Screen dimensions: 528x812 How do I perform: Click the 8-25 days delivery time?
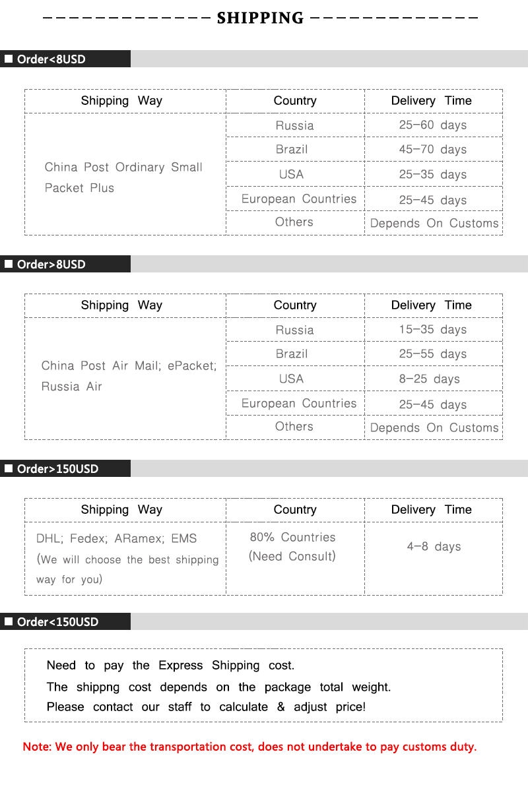tap(429, 379)
